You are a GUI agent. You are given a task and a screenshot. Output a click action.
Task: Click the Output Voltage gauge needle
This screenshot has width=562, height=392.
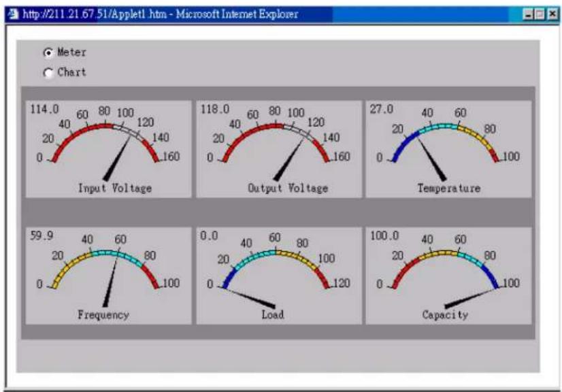click(288, 160)
